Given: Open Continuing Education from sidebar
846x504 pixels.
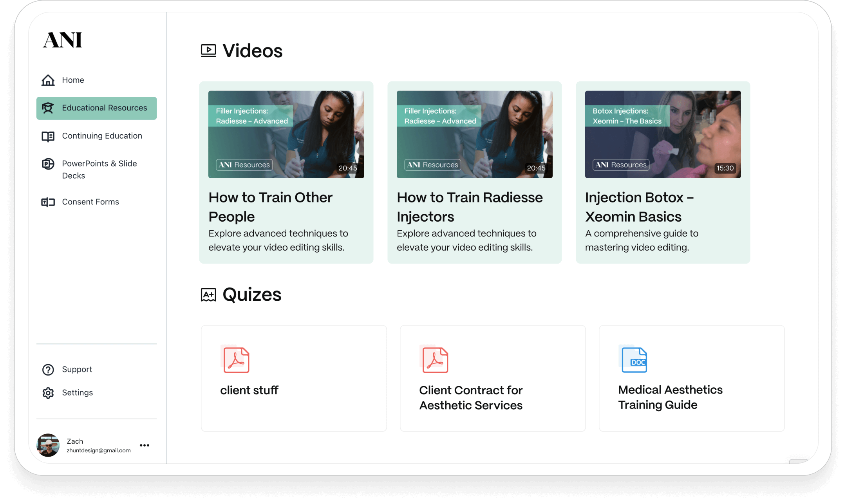Looking at the screenshot, I should pyautogui.click(x=102, y=136).
